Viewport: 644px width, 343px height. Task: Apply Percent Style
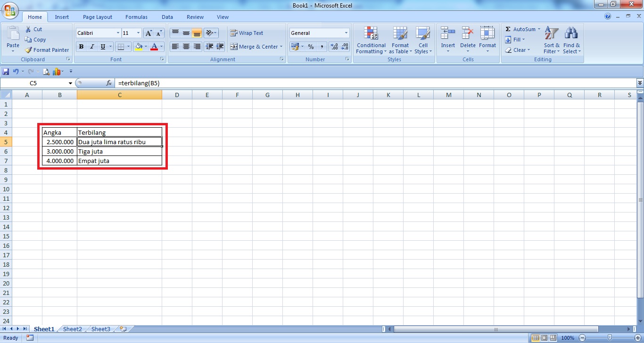pos(311,47)
